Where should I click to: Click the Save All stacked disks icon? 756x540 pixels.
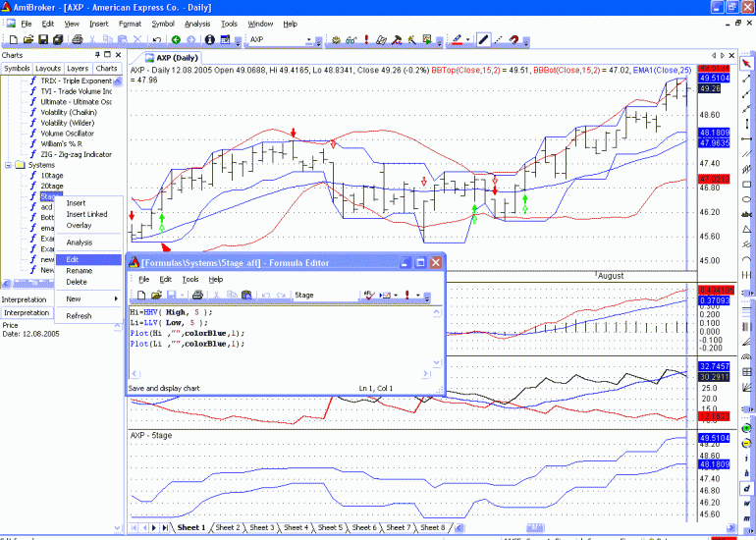coord(58,39)
